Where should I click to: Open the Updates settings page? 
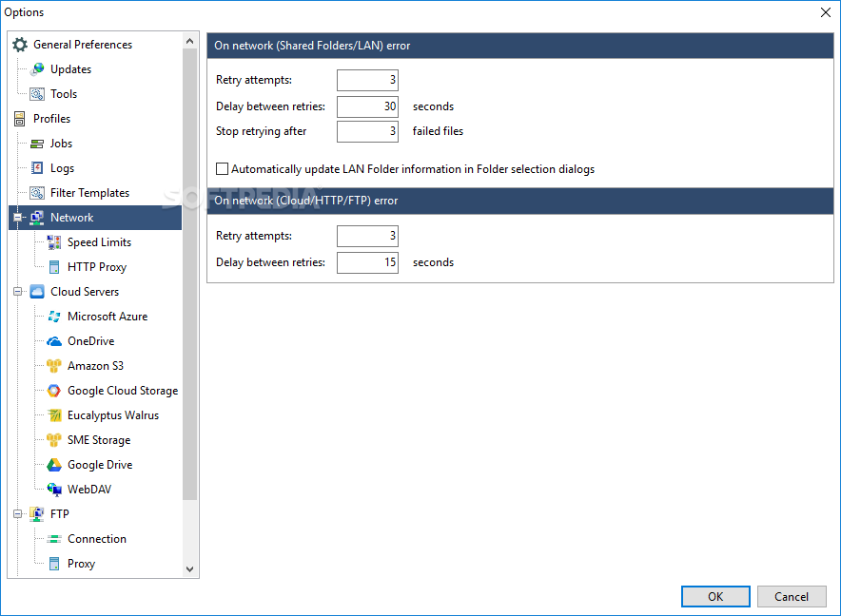(x=70, y=69)
